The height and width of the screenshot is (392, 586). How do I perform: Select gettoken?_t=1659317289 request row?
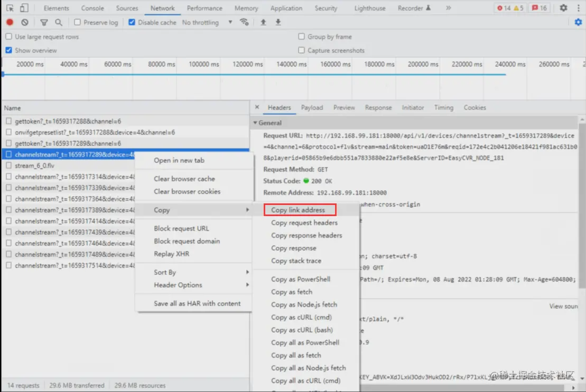pyautogui.click(x=126, y=143)
